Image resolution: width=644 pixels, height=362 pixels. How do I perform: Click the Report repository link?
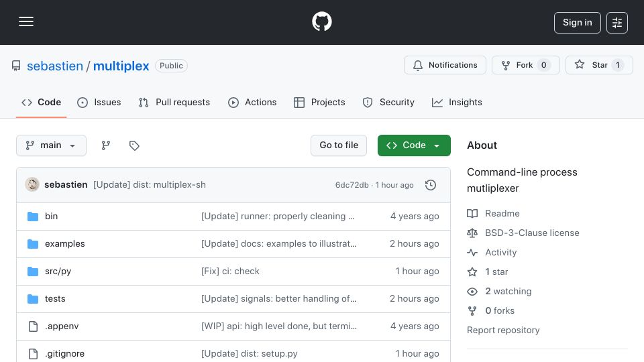[x=503, y=330]
